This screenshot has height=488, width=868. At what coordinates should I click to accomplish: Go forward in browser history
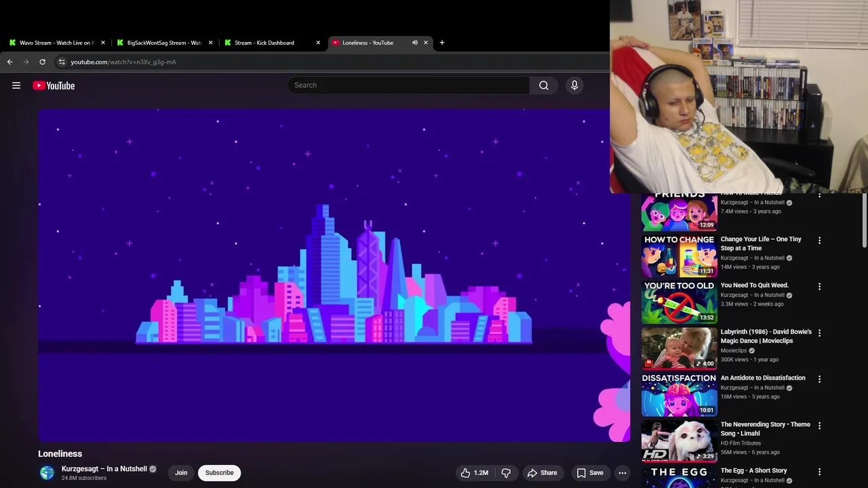(26, 62)
